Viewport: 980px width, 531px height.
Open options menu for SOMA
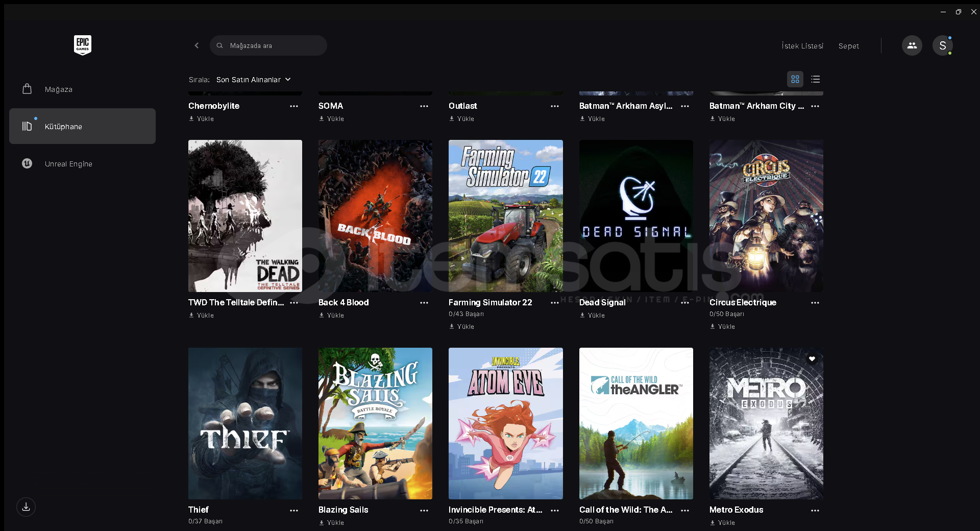pos(424,106)
